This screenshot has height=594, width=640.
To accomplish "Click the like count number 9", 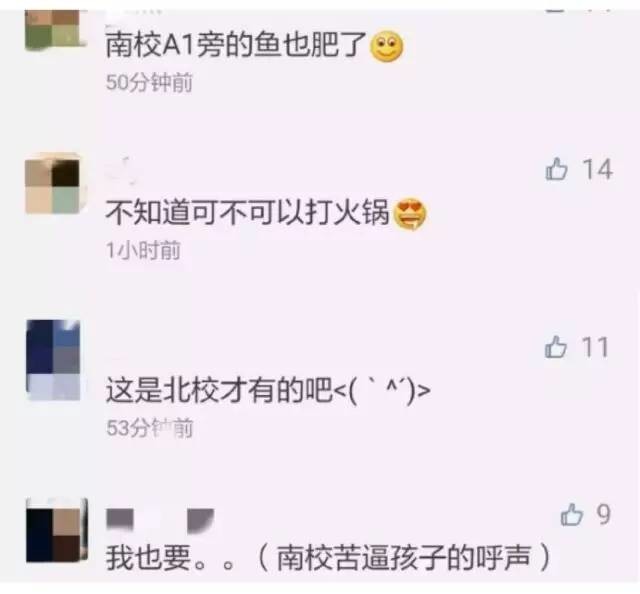I will click(x=604, y=514).
